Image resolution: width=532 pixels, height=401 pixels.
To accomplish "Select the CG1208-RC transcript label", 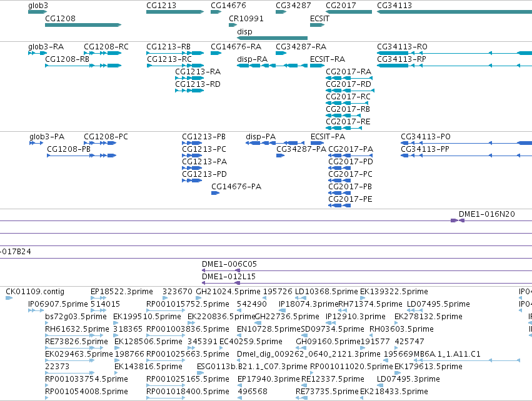I will pyautogui.click(x=106, y=46).
